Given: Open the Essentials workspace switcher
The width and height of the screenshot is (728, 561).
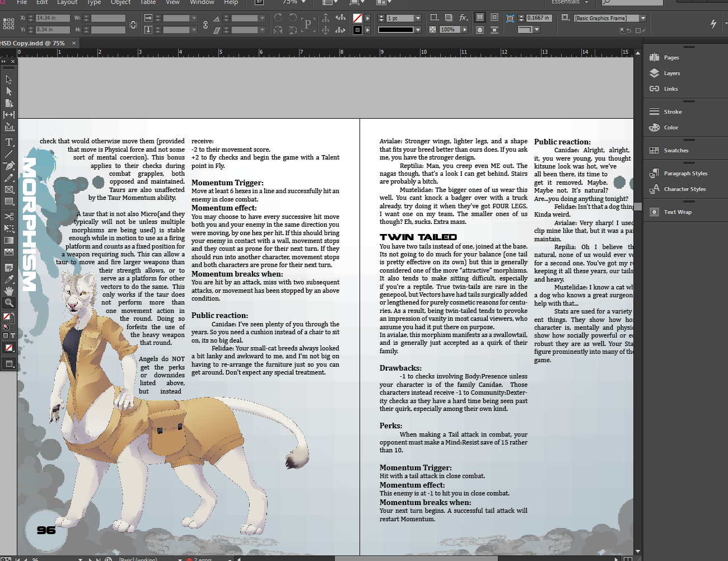Looking at the screenshot, I should tap(570, 2).
